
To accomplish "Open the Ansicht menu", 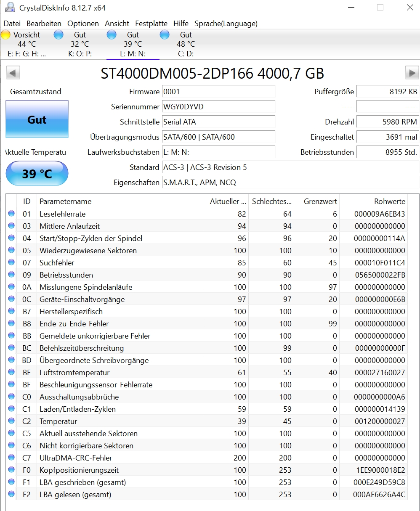I will 117,24.
